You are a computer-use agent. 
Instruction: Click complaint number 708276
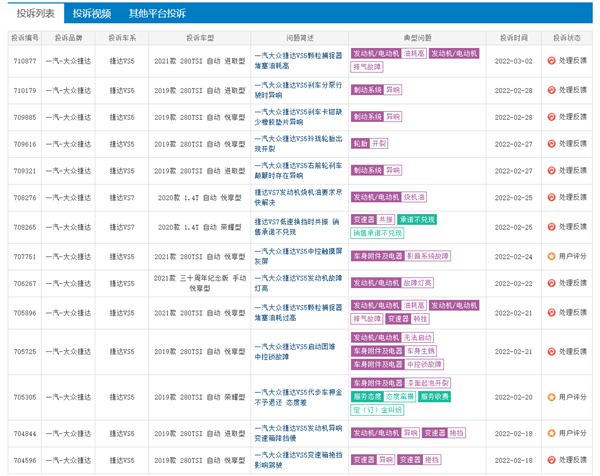point(25,197)
